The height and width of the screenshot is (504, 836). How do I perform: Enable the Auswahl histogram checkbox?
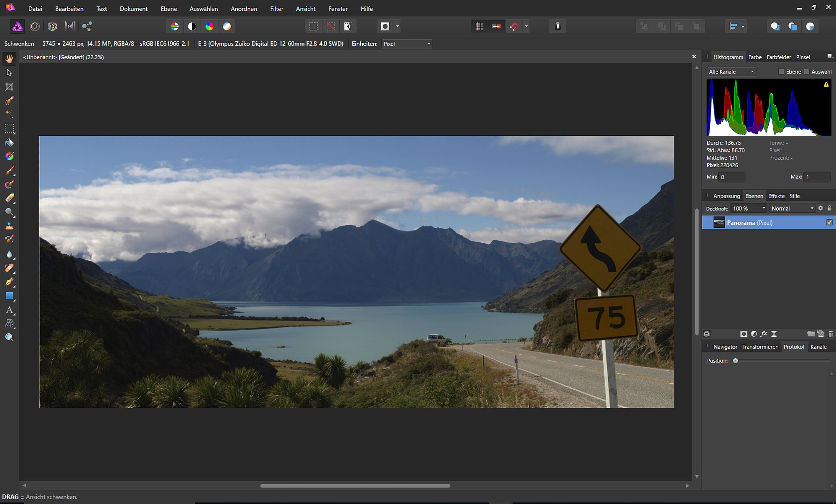(x=807, y=72)
